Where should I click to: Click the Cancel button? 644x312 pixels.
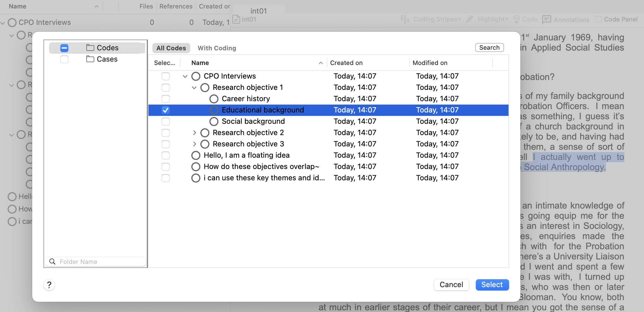tap(451, 285)
